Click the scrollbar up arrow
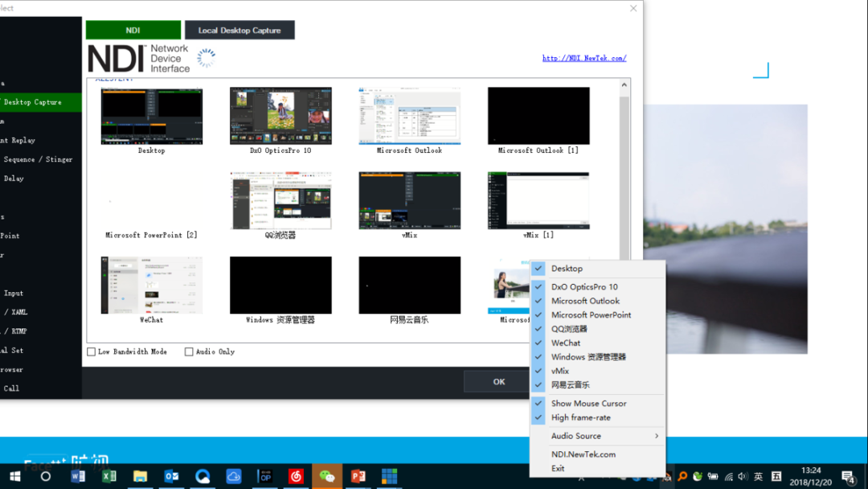The image size is (868, 489). pos(624,83)
